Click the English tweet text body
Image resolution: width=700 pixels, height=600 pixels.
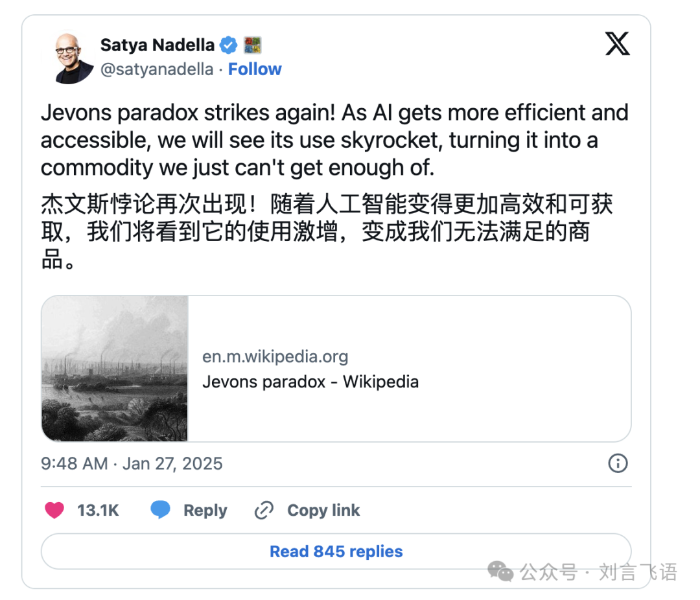coord(335,140)
